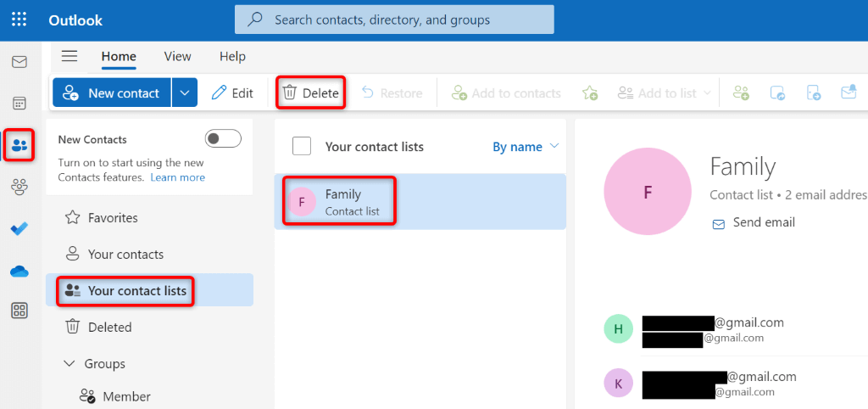Check the select-all contact lists checkbox
The height and width of the screenshot is (409, 868).
point(302,146)
